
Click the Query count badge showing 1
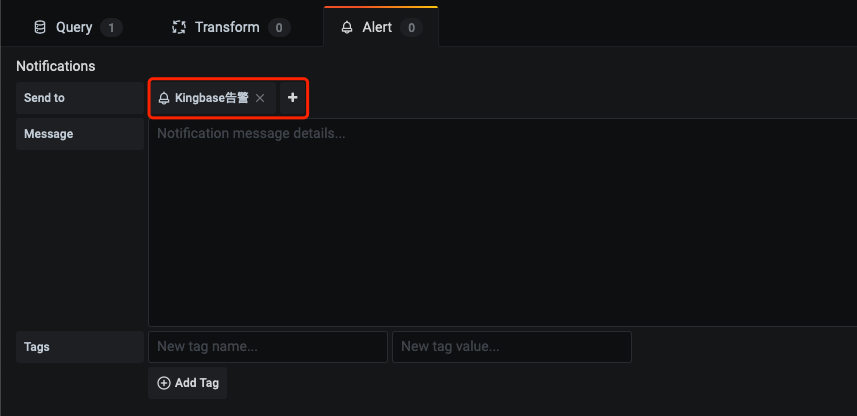pyautogui.click(x=111, y=27)
